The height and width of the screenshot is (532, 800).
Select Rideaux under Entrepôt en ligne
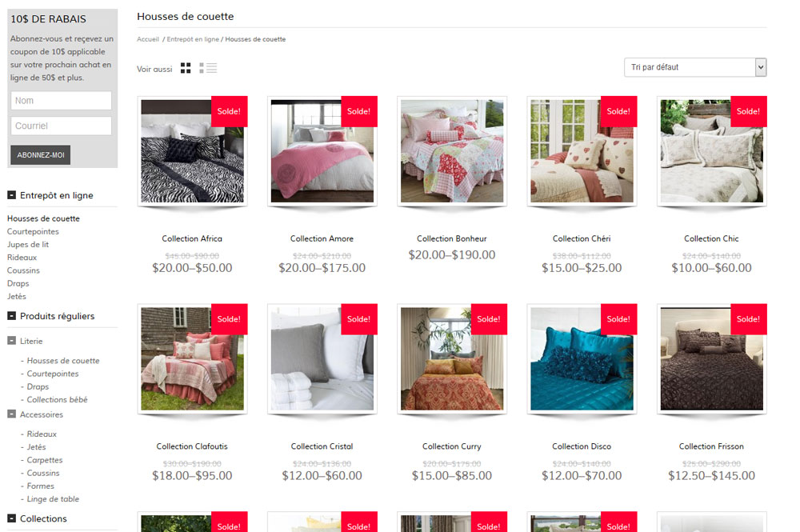click(x=22, y=258)
